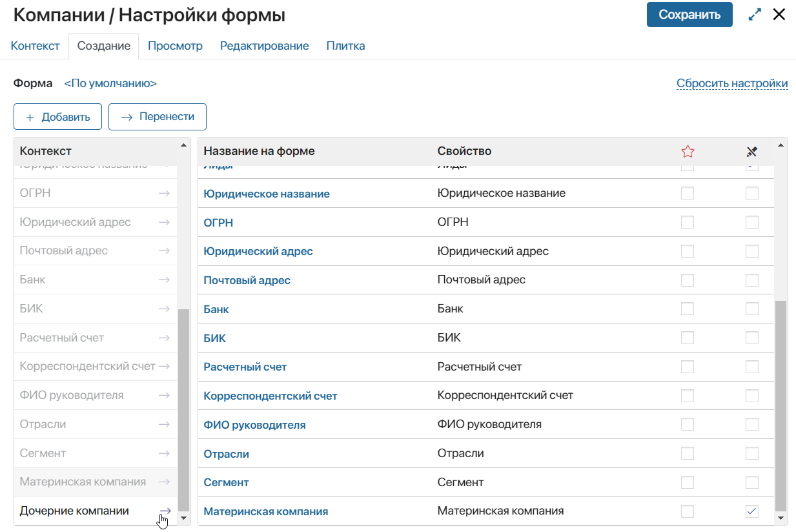Click arrow next to Банк in Контекст
This screenshot has height=532, width=796.
point(164,280)
